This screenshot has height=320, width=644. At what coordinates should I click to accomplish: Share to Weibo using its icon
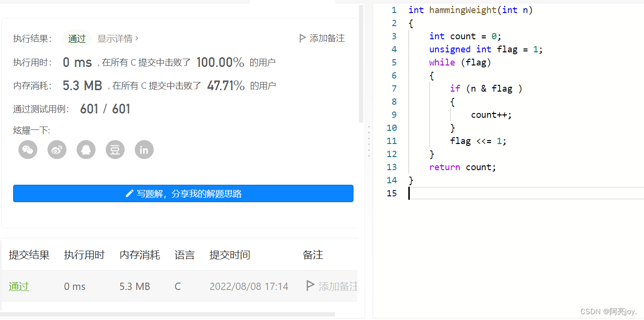(57, 150)
